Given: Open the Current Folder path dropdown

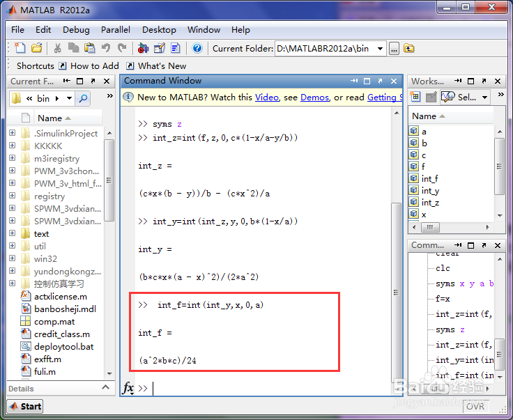Looking at the screenshot, I should pyautogui.click(x=380, y=49).
